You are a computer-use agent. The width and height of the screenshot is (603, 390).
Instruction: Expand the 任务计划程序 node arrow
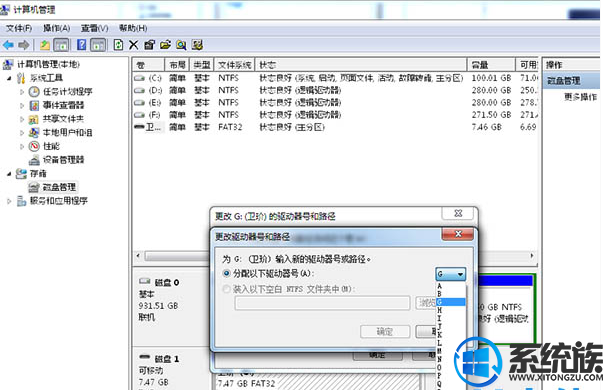22,92
